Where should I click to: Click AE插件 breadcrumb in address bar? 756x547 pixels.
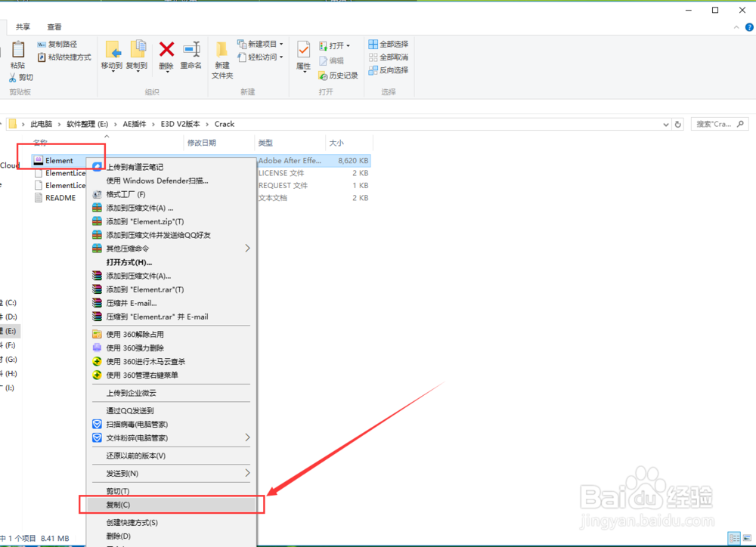[135, 124]
